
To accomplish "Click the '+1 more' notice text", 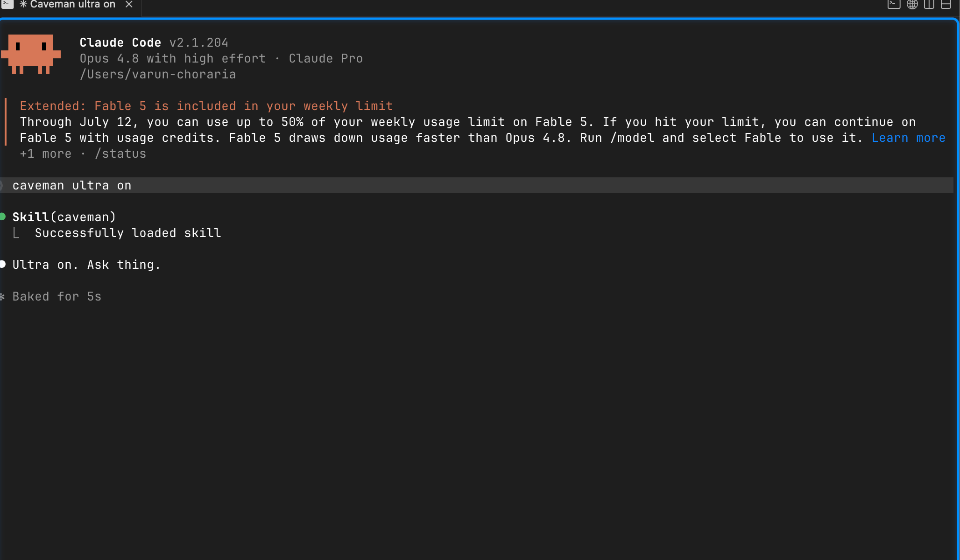I will (46, 154).
